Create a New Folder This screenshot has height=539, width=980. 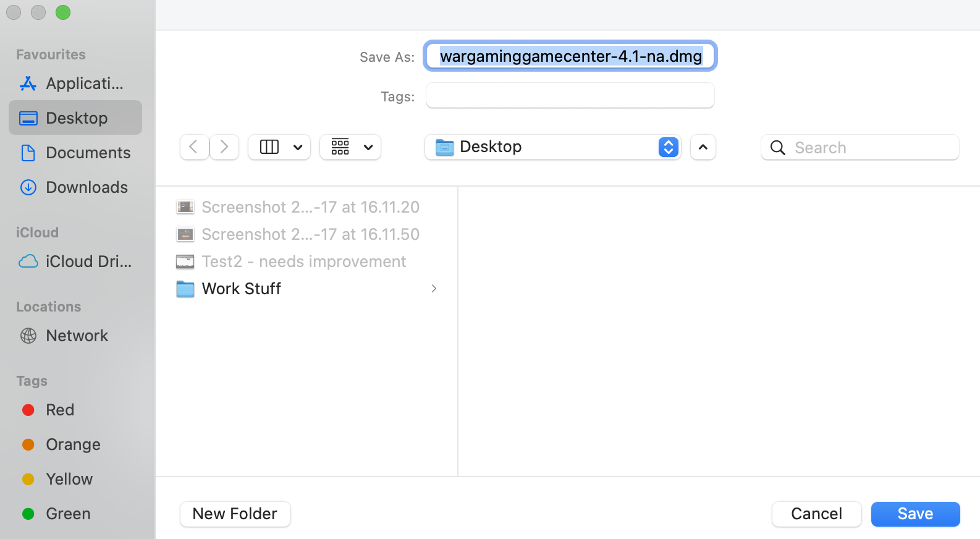coord(235,514)
